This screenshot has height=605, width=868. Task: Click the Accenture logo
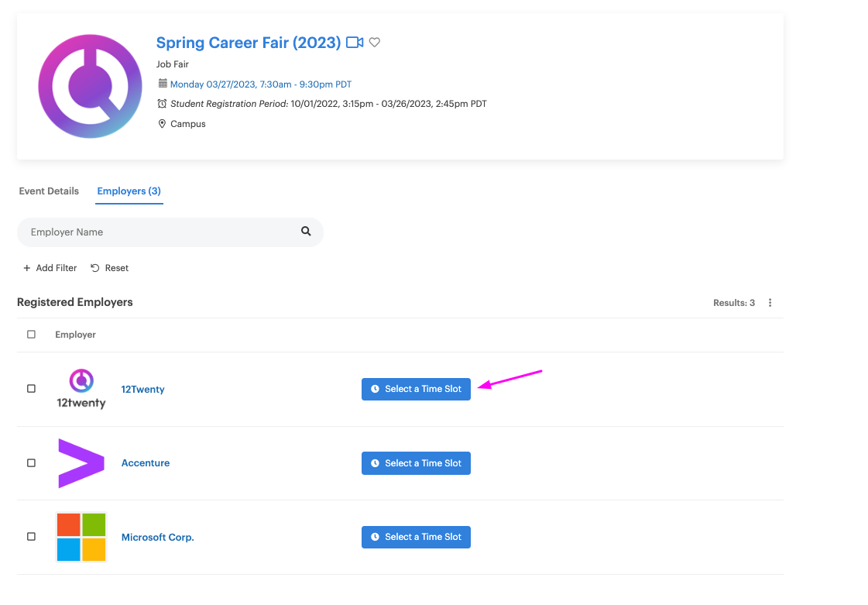pos(81,463)
